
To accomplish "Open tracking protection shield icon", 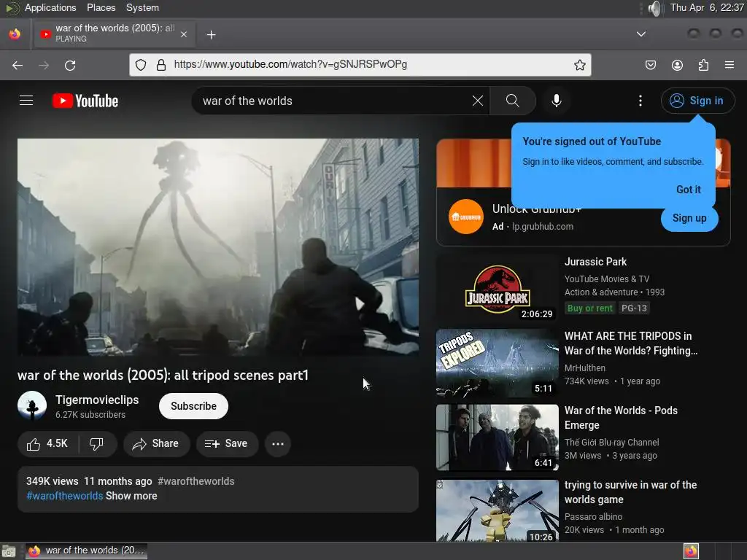I will 141,65.
